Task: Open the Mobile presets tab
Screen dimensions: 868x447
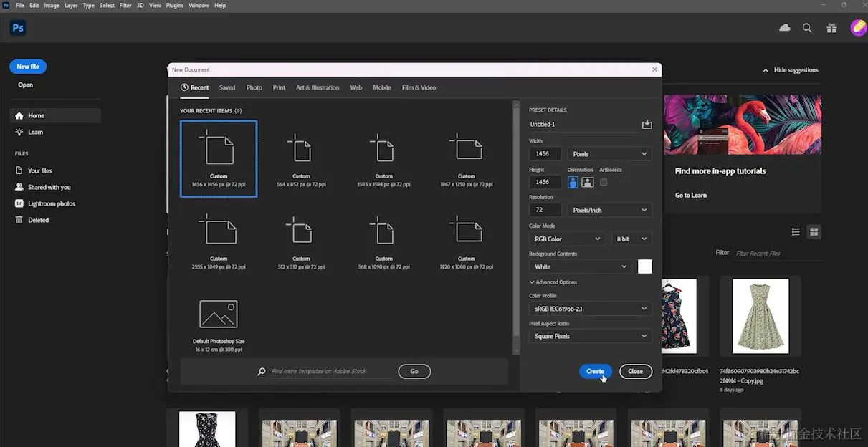Action: point(382,87)
